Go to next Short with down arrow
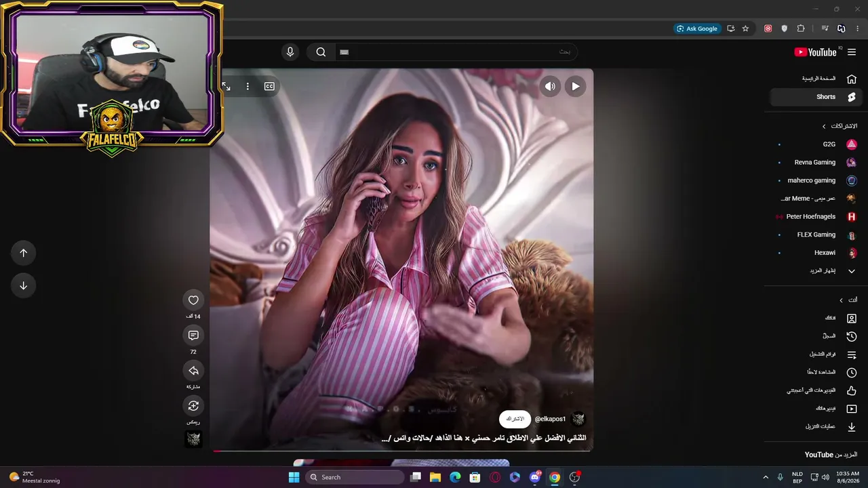868x488 pixels. pyautogui.click(x=23, y=285)
